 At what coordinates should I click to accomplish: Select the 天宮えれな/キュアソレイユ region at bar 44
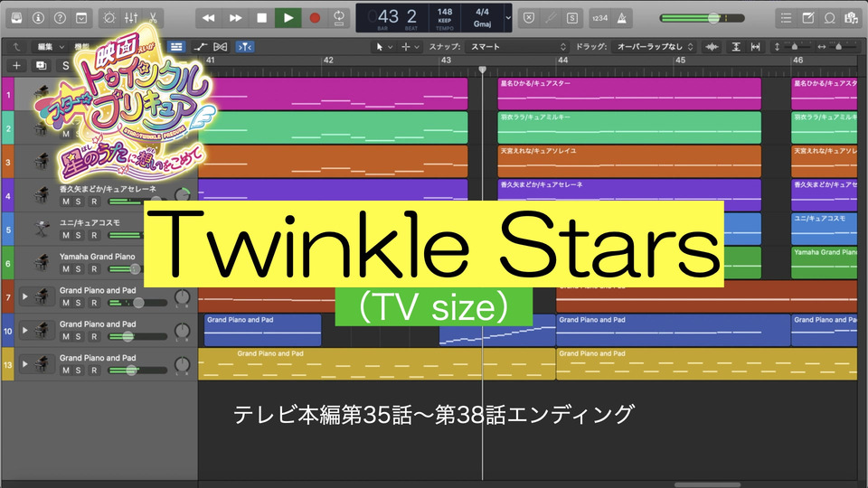pos(629,161)
